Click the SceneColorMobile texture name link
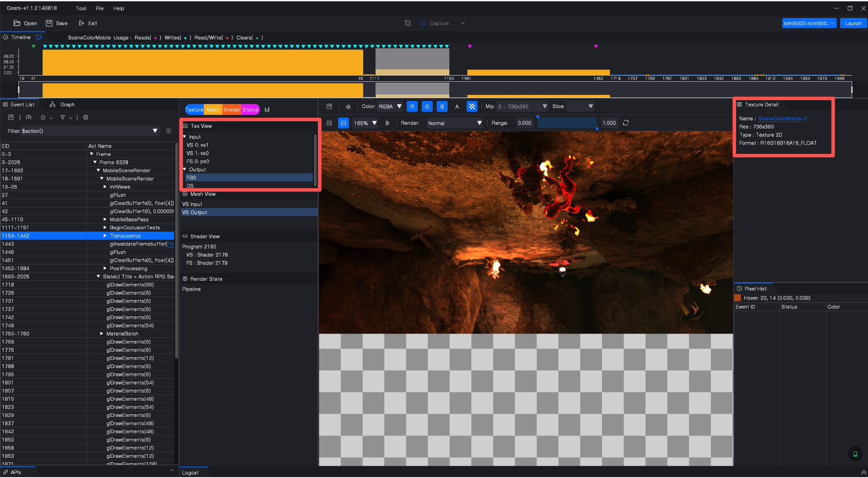 [x=779, y=119]
